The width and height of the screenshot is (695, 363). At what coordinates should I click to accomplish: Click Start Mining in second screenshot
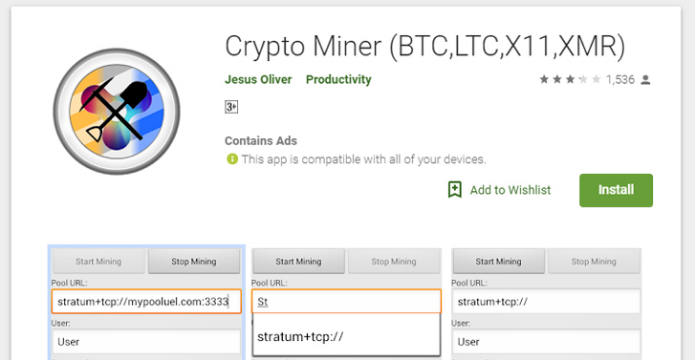click(298, 262)
